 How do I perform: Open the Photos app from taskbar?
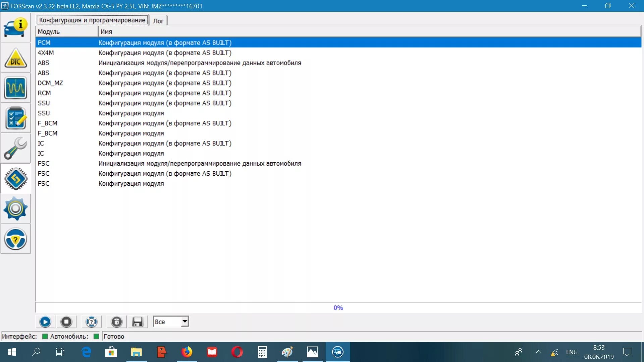pos(312,352)
